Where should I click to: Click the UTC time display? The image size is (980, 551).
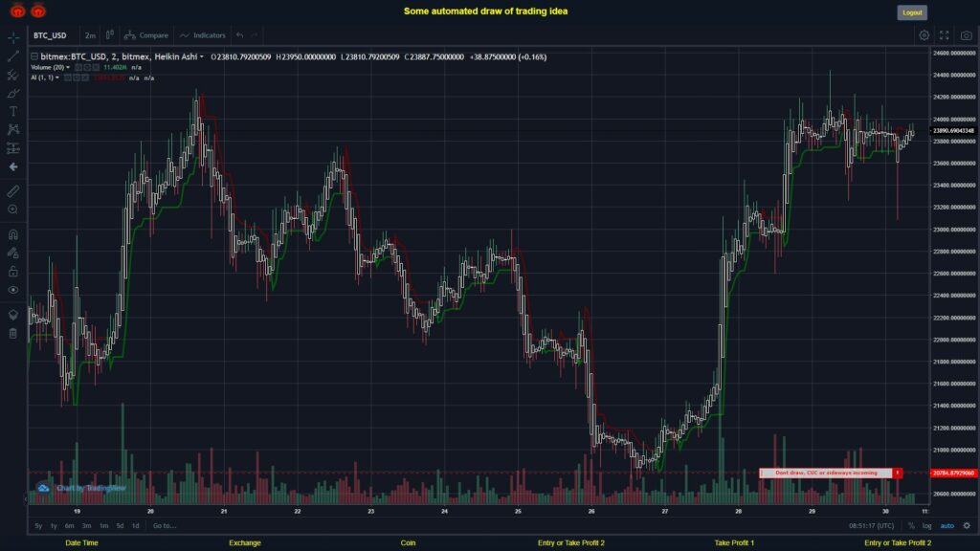tap(871, 526)
